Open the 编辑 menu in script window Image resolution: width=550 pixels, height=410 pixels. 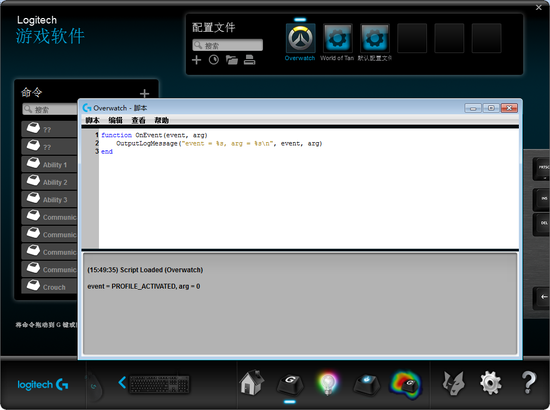pyautogui.click(x=115, y=120)
